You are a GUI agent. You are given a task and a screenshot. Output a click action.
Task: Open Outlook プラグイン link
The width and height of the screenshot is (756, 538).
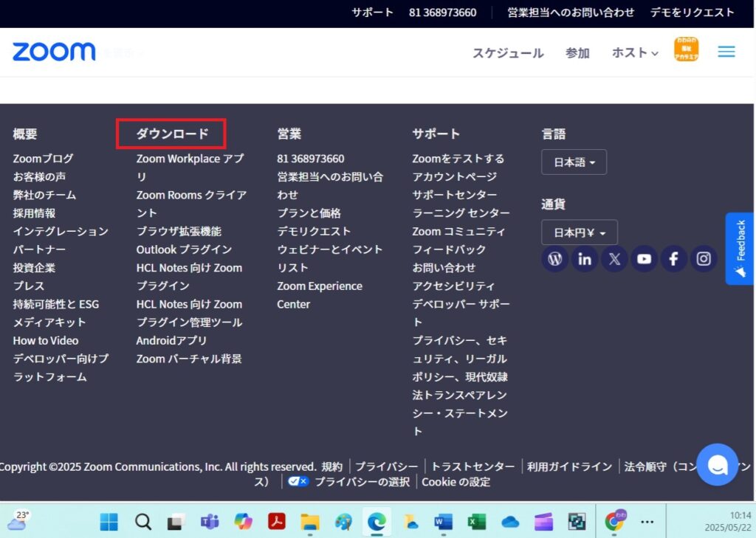coord(184,249)
